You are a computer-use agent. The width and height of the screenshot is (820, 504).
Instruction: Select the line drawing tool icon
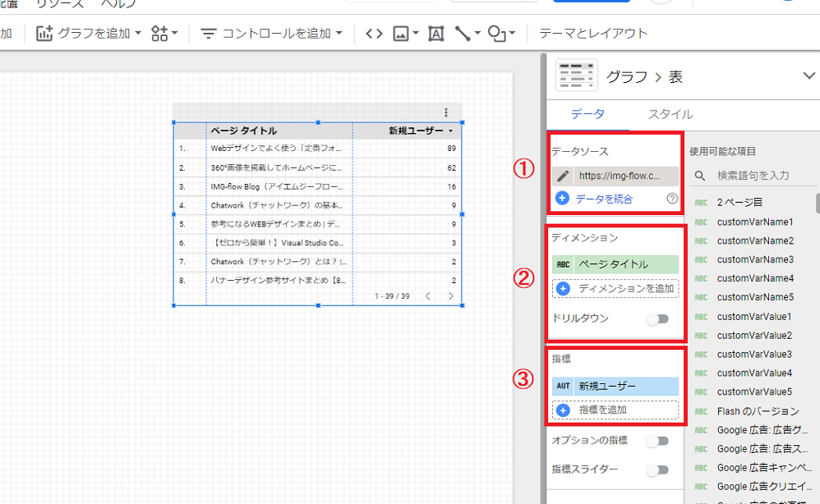[x=463, y=34]
